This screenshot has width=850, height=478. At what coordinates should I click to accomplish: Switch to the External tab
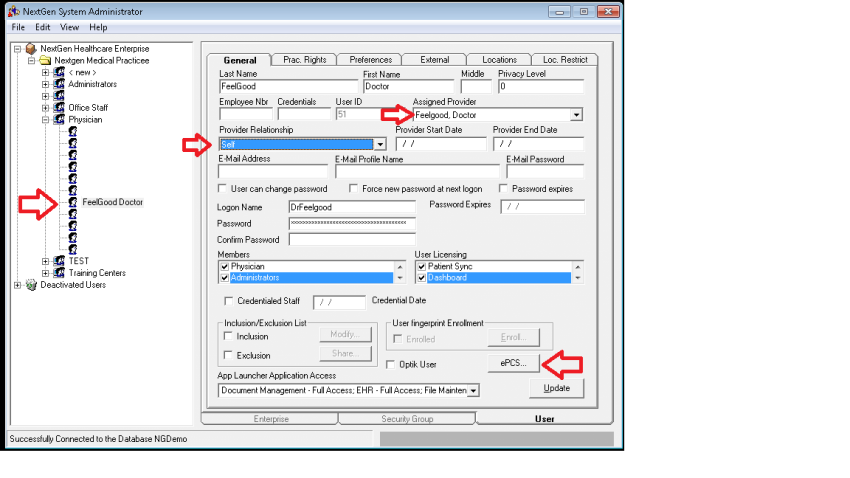point(435,60)
